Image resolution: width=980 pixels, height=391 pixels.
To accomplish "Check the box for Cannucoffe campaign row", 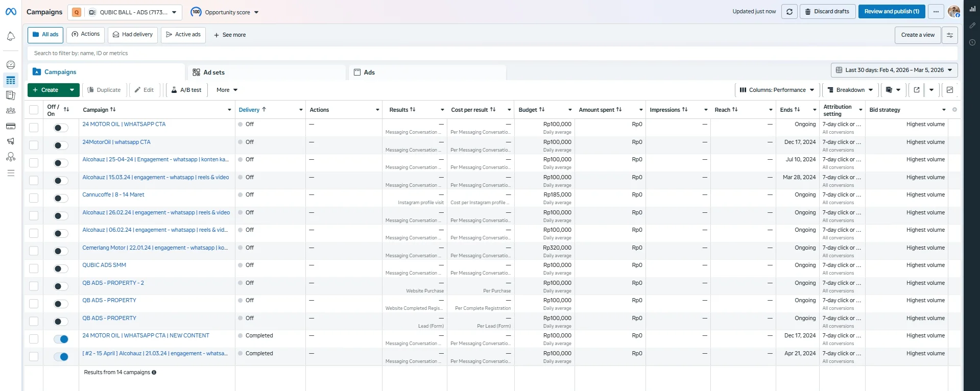I will [x=34, y=198].
